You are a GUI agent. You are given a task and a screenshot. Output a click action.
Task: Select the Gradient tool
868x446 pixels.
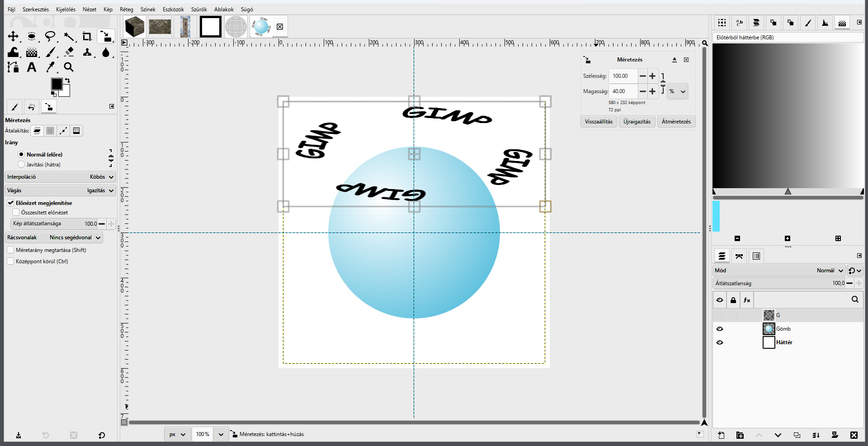[32, 52]
